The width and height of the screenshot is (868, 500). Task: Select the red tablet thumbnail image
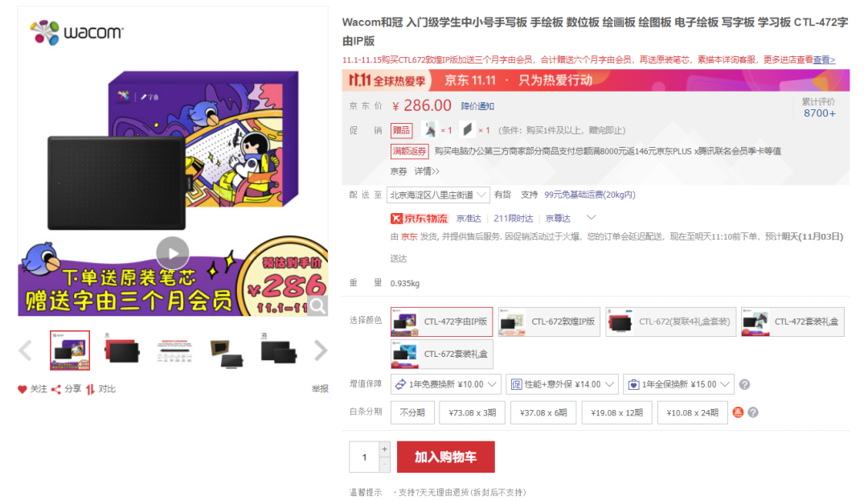(122, 350)
